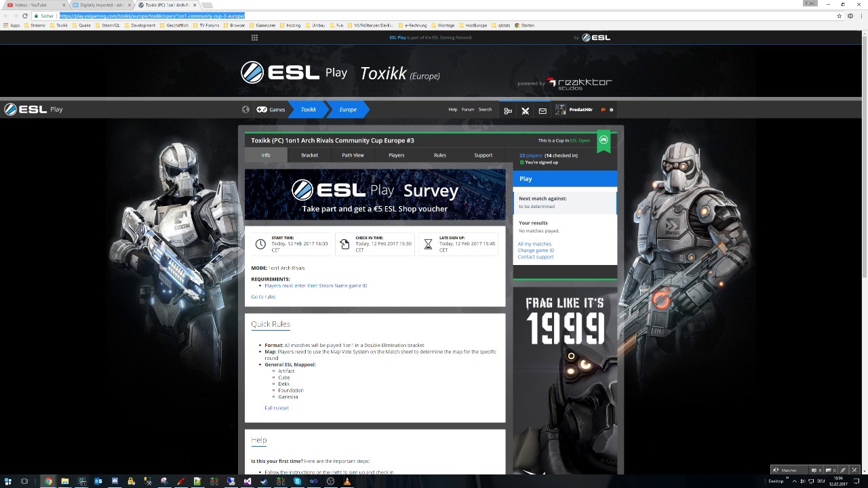The width and height of the screenshot is (868, 488).
Task: Open Visual Studio from the taskbar
Action: [248, 481]
